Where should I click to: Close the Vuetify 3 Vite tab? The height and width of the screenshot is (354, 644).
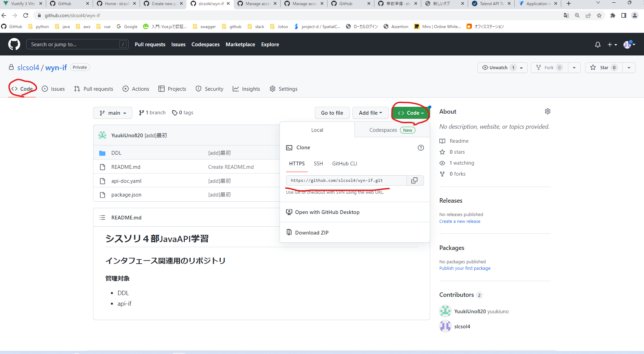[x=40, y=3]
